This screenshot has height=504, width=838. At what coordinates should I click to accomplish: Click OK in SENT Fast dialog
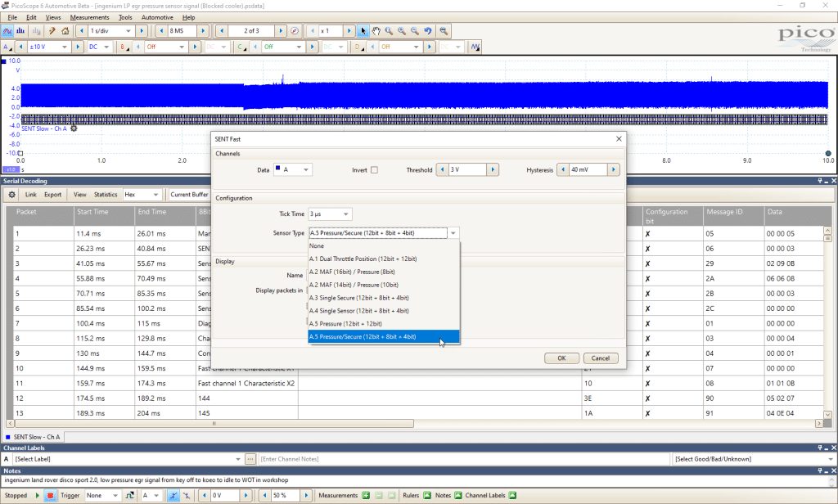click(561, 358)
